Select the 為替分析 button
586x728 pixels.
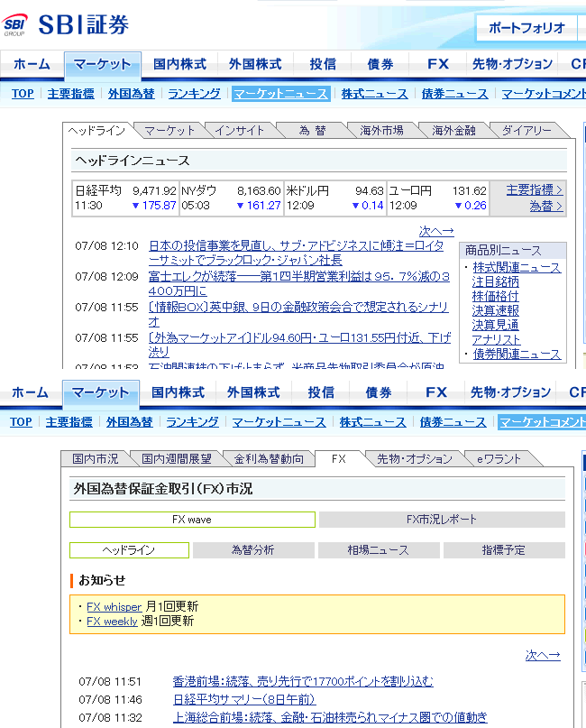[253, 550]
